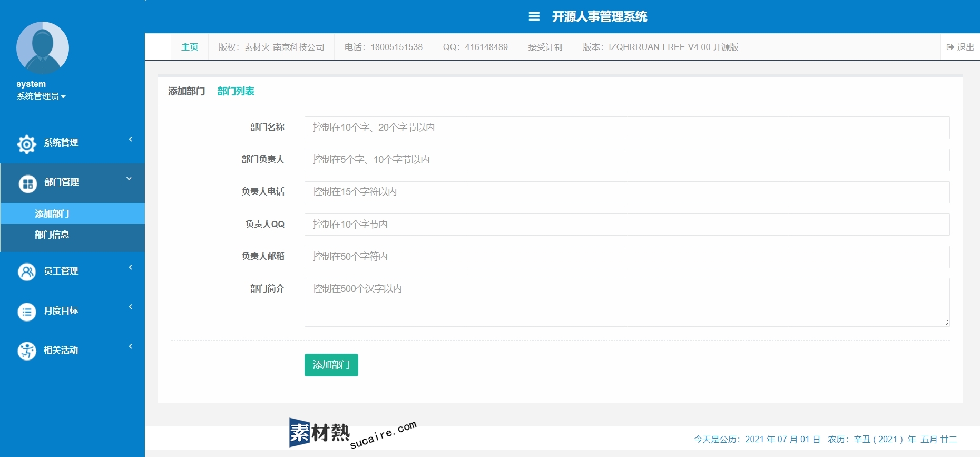Click the 系统管理 gear icon
This screenshot has height=457, width=980.
coord(27,144)
